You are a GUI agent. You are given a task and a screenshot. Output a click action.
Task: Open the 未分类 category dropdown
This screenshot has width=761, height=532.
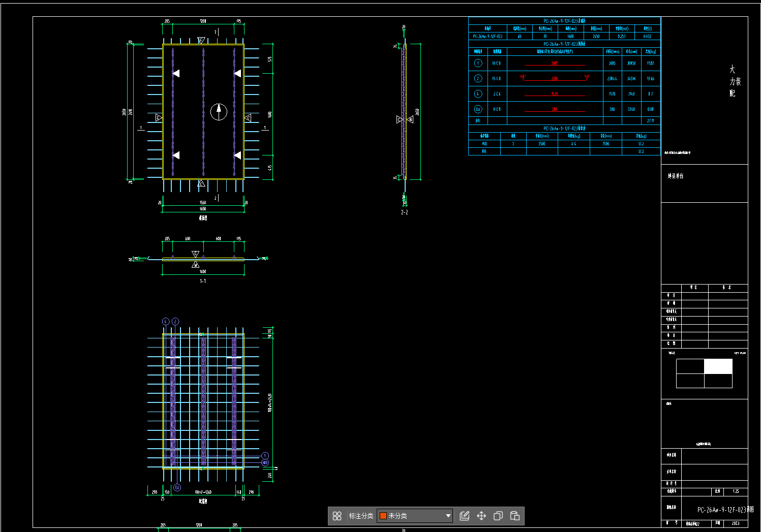pos(415,516)
